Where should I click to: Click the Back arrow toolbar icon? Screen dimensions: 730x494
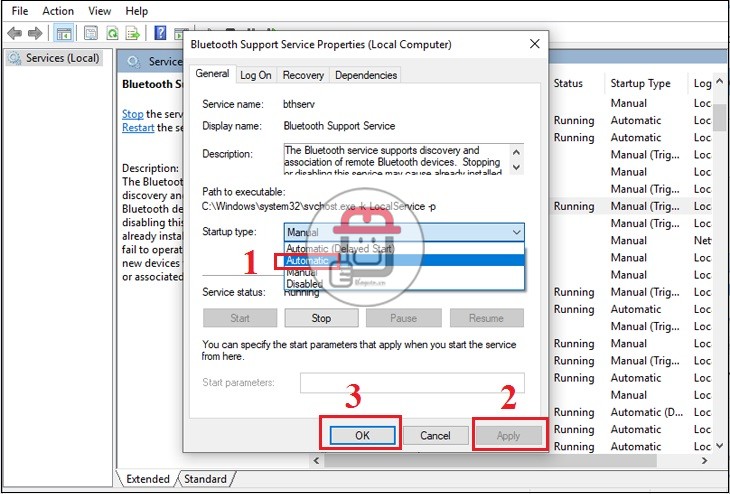pyautogui.click(x=15, y=34)
